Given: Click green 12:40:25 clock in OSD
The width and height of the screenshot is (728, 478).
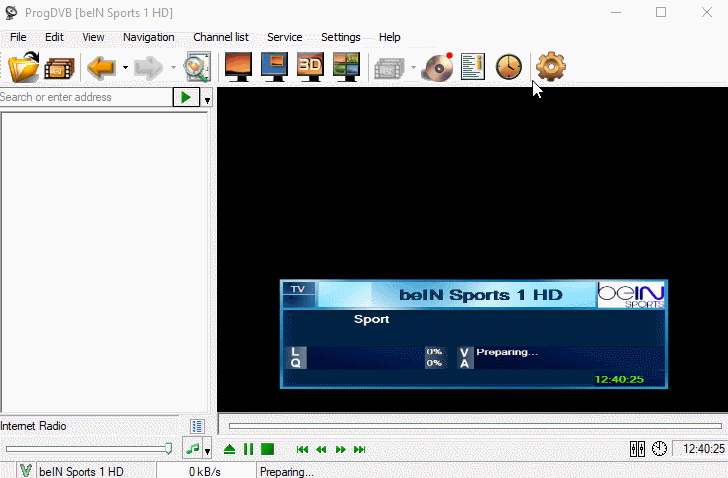Looking at the screenshot, I should (x=619, y=380).
